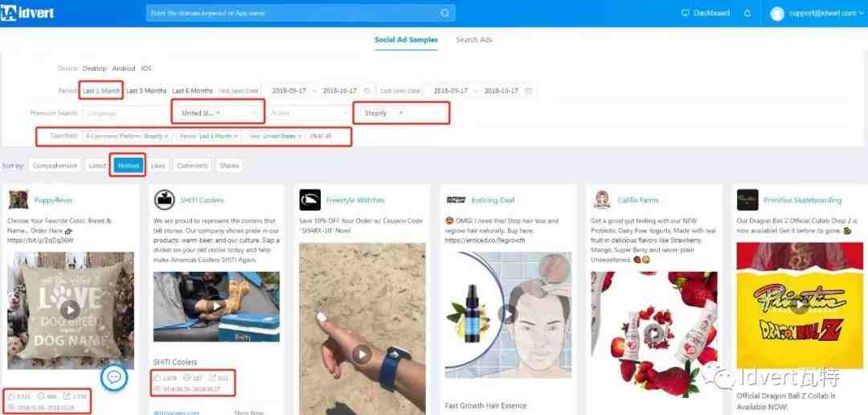
Task: Click the Dashboard monitor icon
Action: click(x=685, y=13)
